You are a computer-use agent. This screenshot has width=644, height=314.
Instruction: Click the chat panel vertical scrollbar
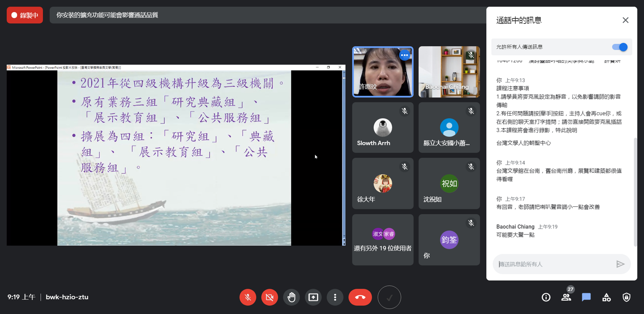click(x=635, y=192)
